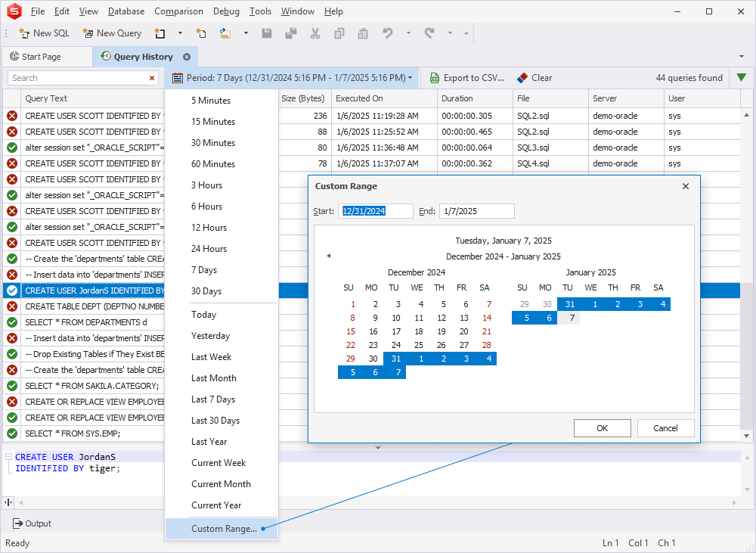Viewport: 756px width, 553px height.
Task: Click OK in Custom Range dialog
Action: tap(603, 428)
